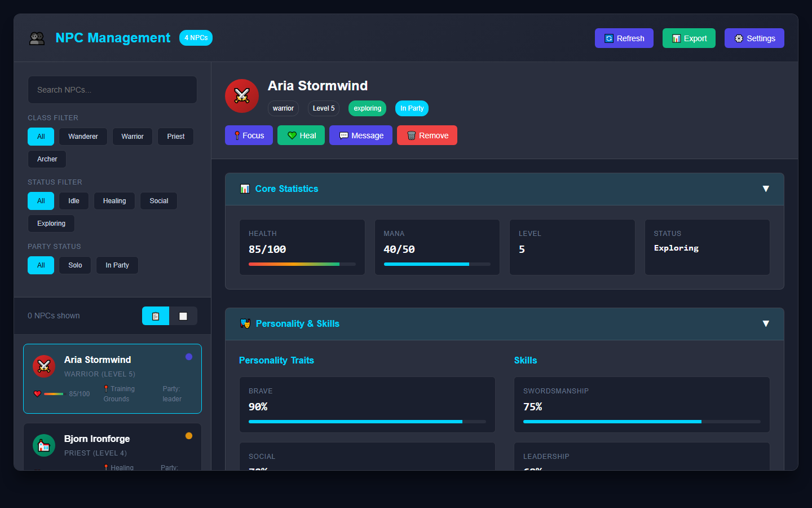The width and height of the screenshot is (812, 508).
Task: Switch to list view icon
Action: click(x=156, y=316)
